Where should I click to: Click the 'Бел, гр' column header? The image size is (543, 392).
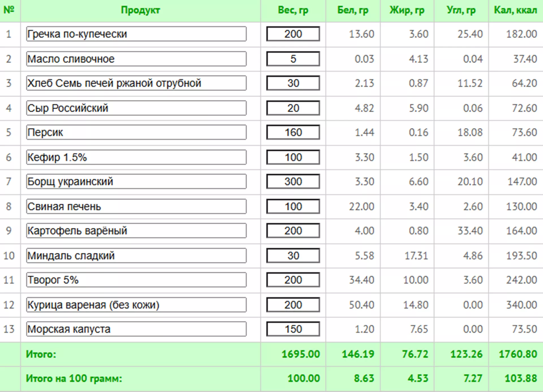353,10
